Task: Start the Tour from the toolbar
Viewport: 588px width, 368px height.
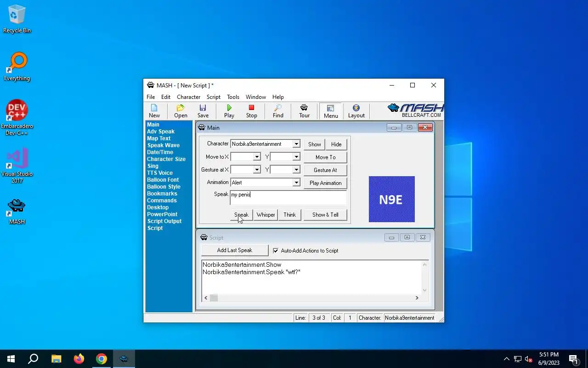Action: click(304, 111)
